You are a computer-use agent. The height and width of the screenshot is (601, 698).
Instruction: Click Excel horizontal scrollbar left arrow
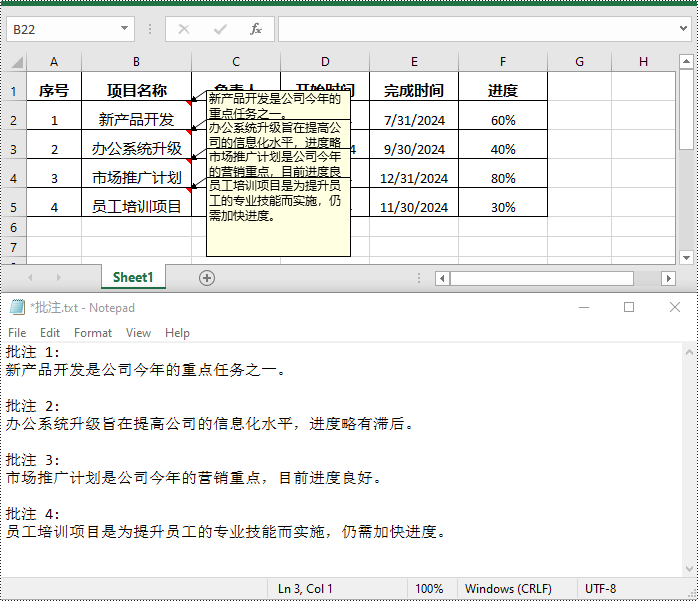coord(442,279)
